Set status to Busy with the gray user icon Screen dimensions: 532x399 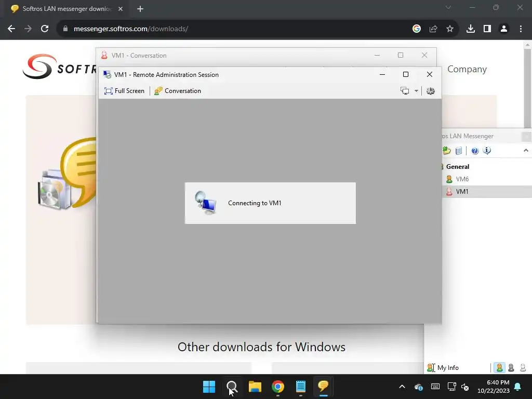click(511, 367)
